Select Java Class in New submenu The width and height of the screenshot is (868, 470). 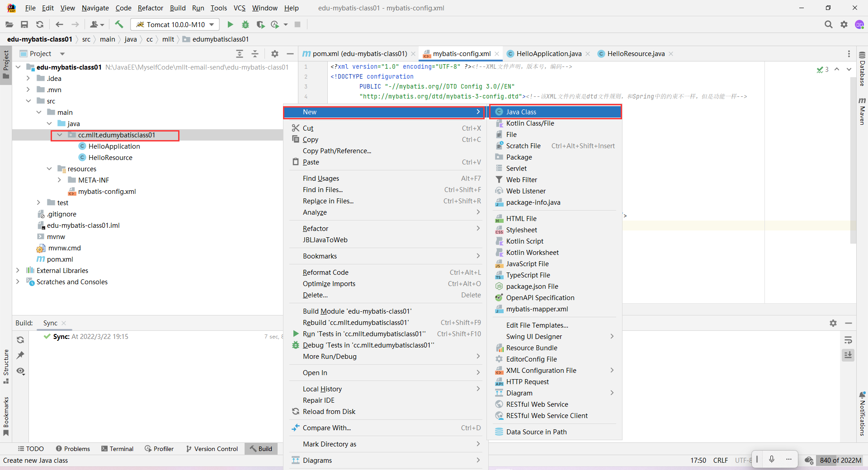pos(556,112)
